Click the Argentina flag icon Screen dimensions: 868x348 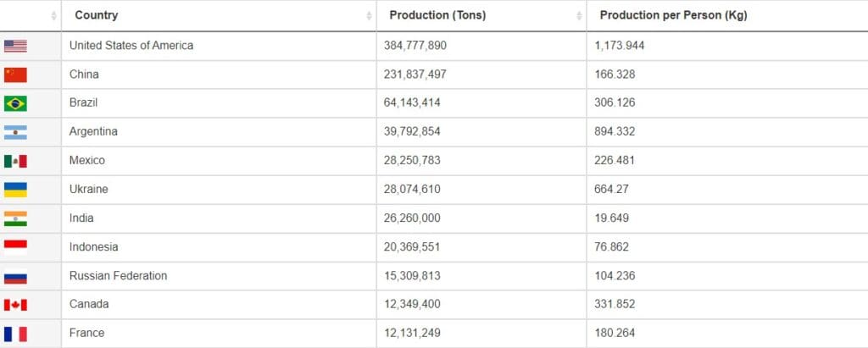coord(15,132)
